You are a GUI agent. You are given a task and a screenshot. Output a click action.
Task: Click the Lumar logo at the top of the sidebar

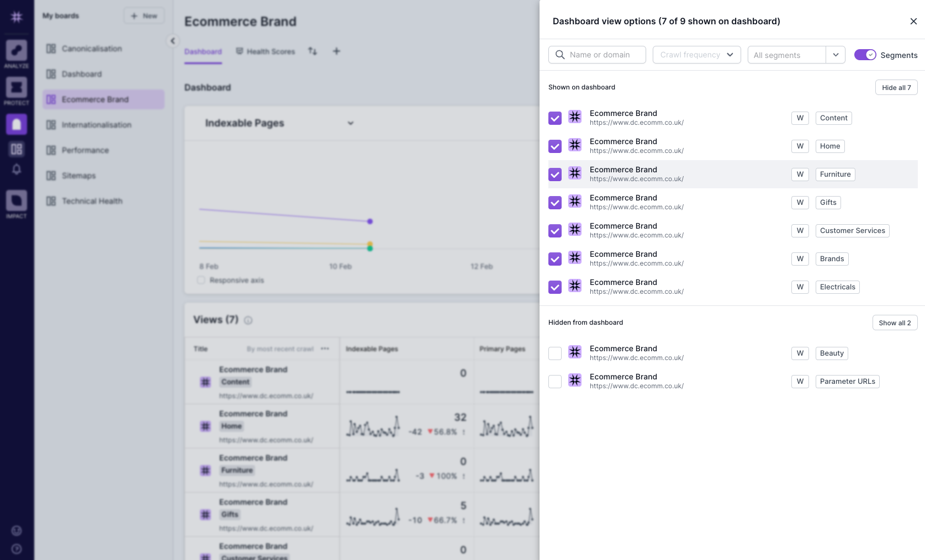pos(17,17)
